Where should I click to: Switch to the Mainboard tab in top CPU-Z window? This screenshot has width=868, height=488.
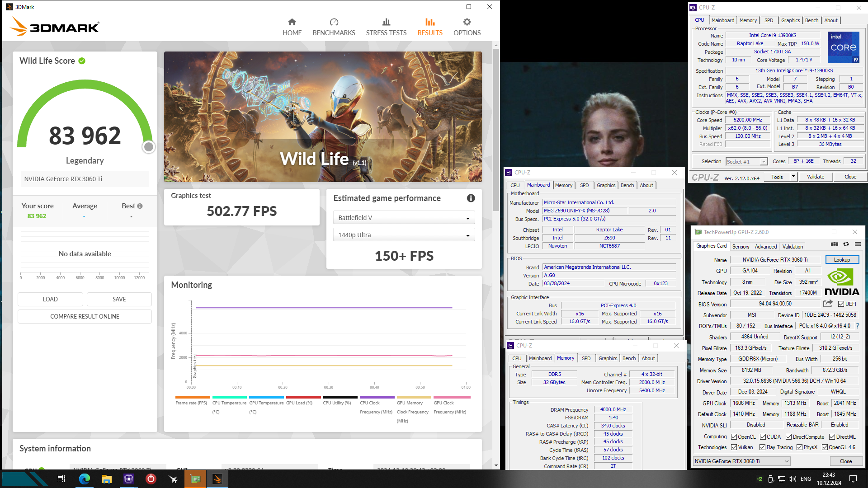(722, 20)
